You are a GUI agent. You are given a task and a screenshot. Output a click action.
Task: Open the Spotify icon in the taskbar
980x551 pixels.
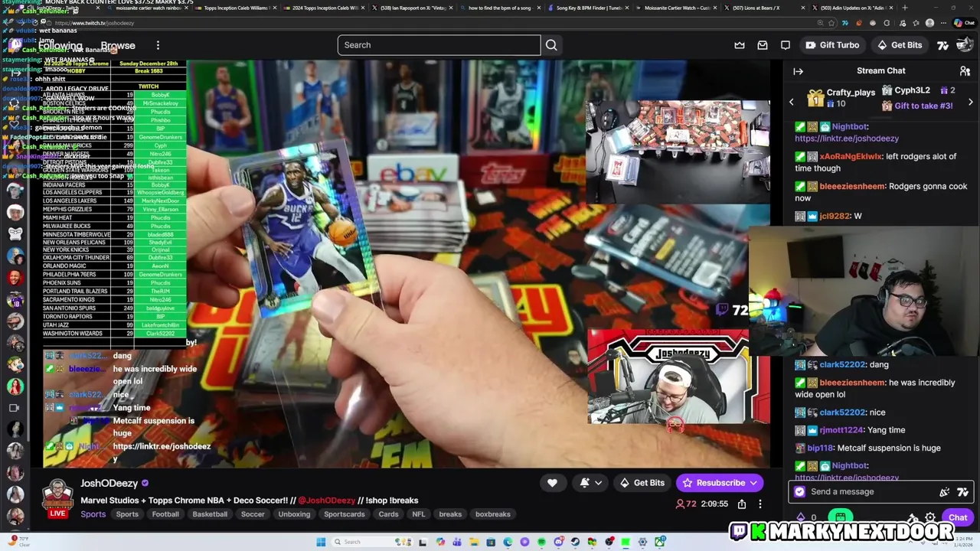click(x=541, y=542)
